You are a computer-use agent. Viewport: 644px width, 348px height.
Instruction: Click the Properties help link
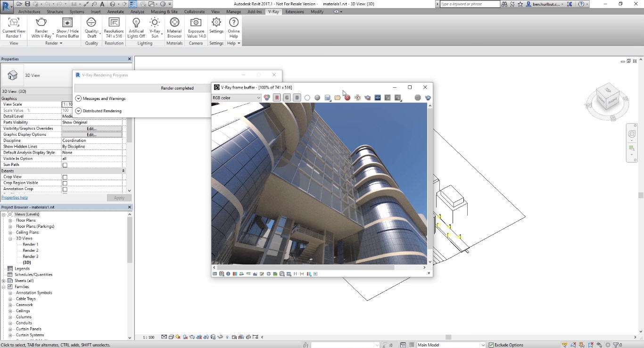click(14, 197)
